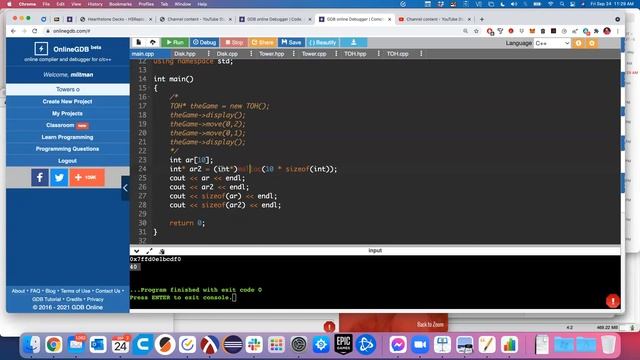
Task: Collapse the left sidebar with chevron
Action: tap(125, 188)
